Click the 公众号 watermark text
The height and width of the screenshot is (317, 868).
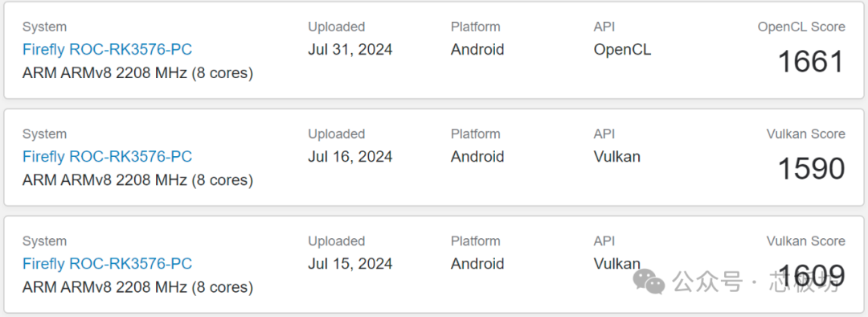(x=707, y=282)
